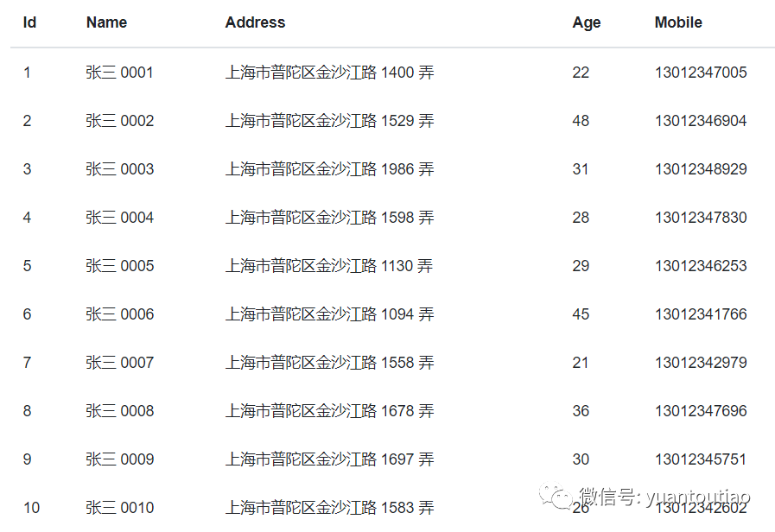Select address with 1529 弄
Image resolution: width=775 pixels, height=532 pixels.
point(329,121)
